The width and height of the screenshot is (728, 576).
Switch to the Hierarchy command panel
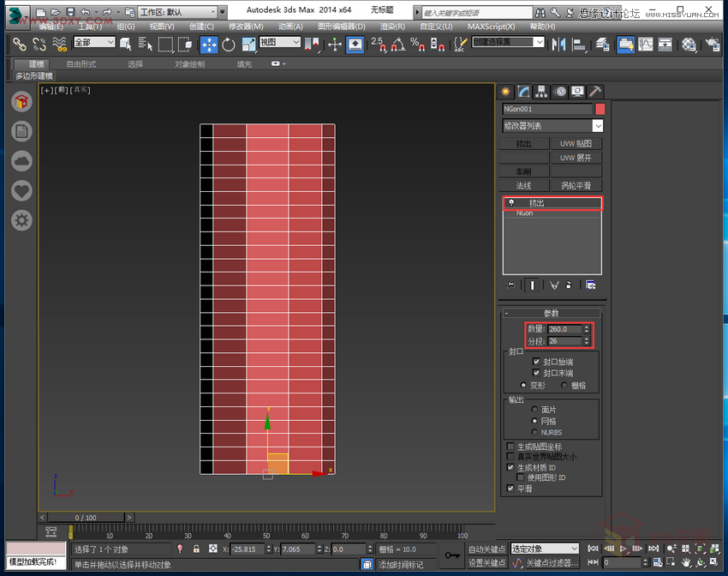click(543, 92)
